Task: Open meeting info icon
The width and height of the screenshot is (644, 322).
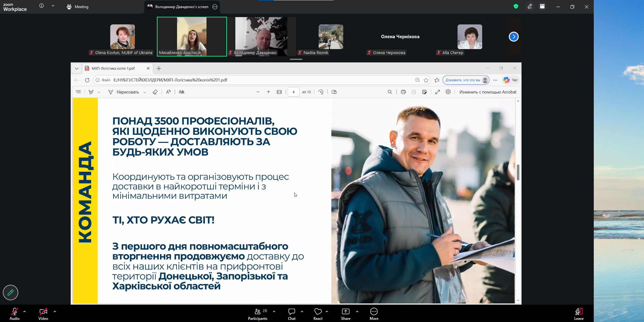Action: click(42, 6)
